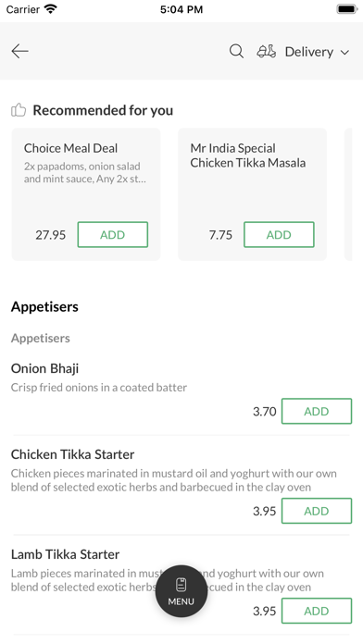This screenshot has width=363, height=644.
Task: Add Onion Bhaji to order
Action: (317, 411)
